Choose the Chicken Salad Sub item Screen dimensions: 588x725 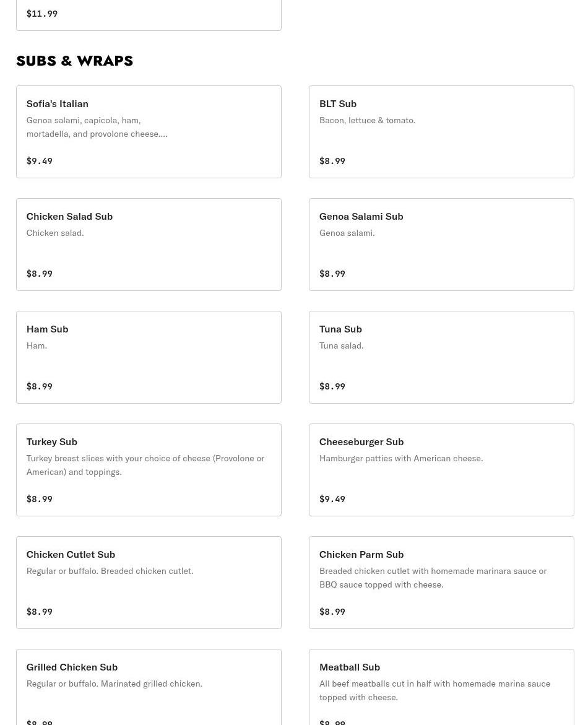(149, 244)
